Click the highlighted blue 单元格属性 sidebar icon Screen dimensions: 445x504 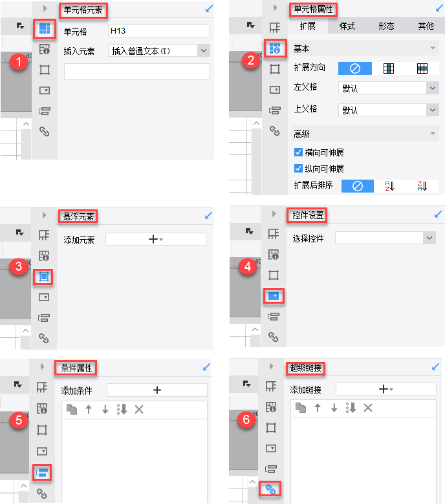point(275,48)
